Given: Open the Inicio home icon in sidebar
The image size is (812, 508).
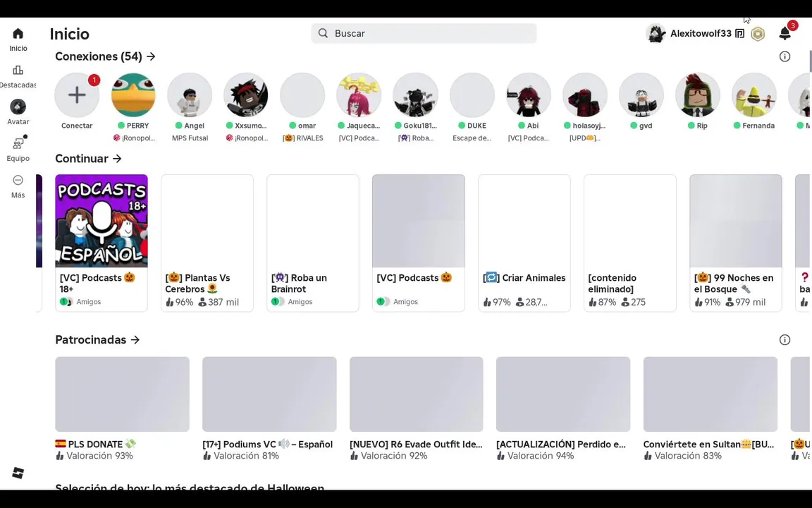Looking at the screenshot, I should [18, 34].
